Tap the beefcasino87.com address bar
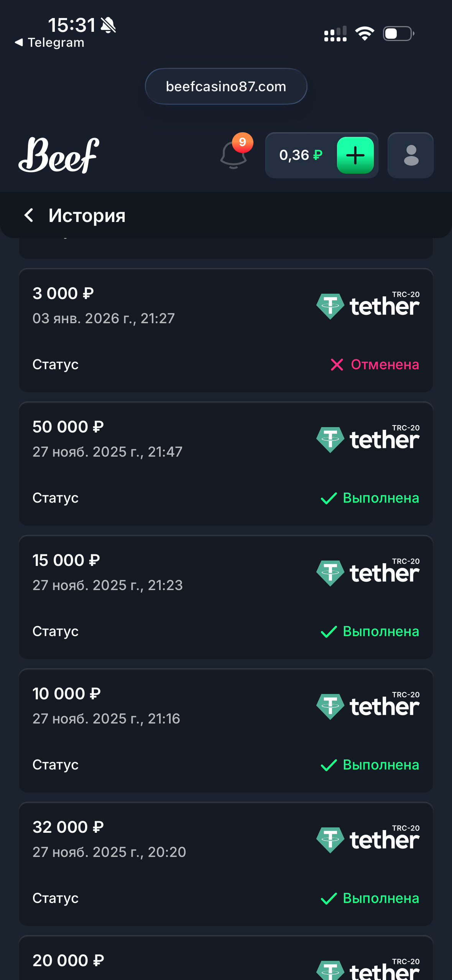This screenshot has height=980, width=452. point(226,87)
